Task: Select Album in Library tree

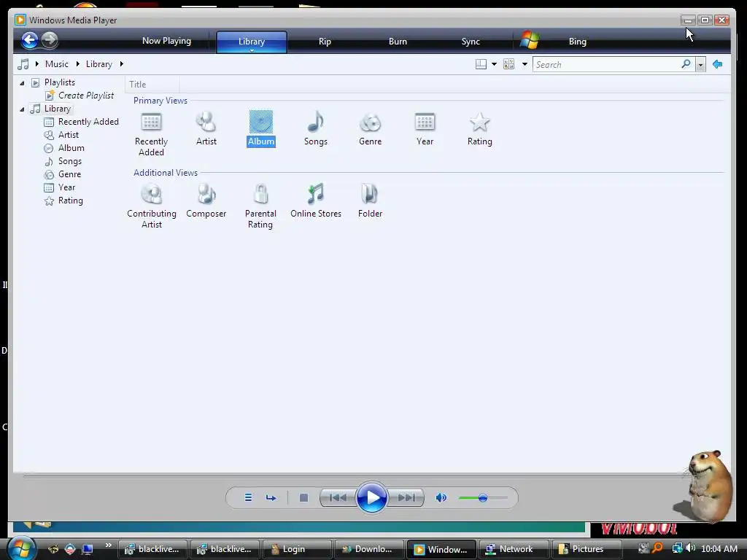Action: (x=71, y=148)
